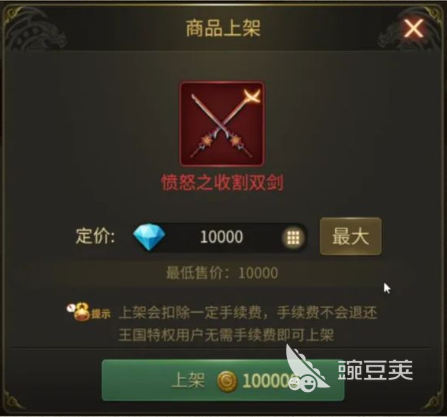Click the gold coin fee icon
This screenshot has height=417, width=447.
227,381
